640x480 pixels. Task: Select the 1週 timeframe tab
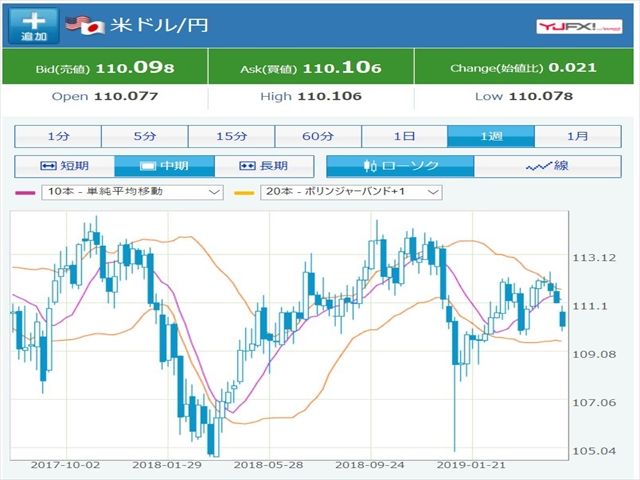(491, 136)
